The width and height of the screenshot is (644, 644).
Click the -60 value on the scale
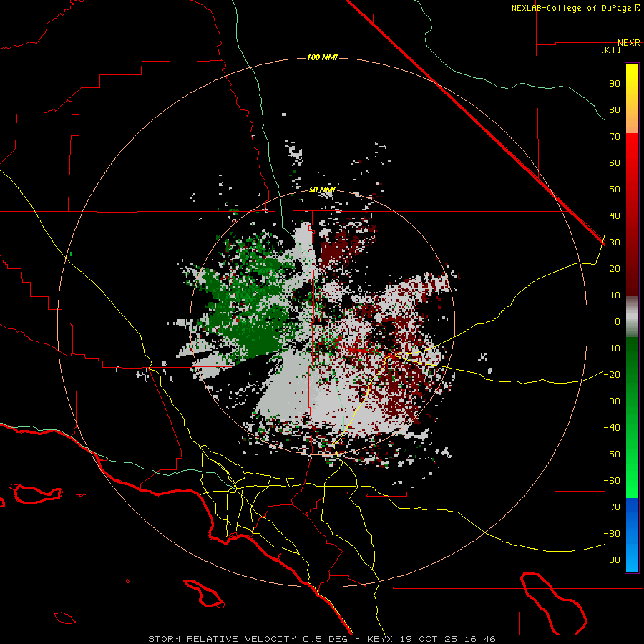(612, 481)
